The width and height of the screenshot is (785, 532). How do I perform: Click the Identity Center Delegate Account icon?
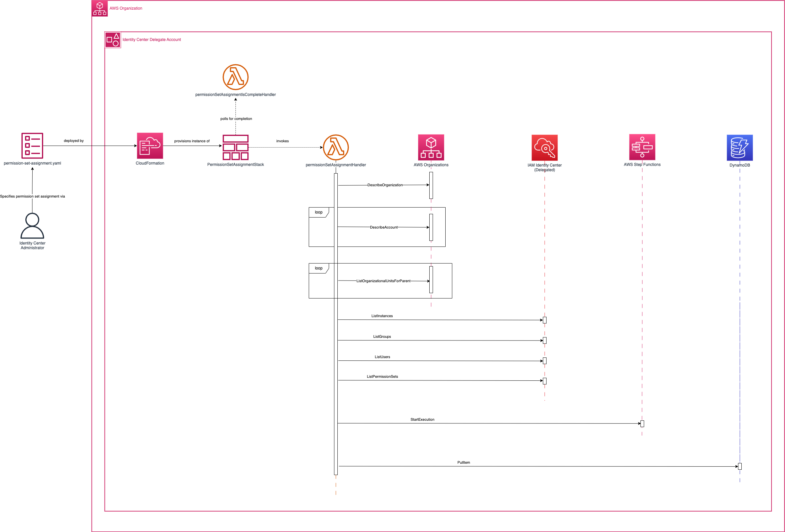pyautogui.click(x=113, y=40)
